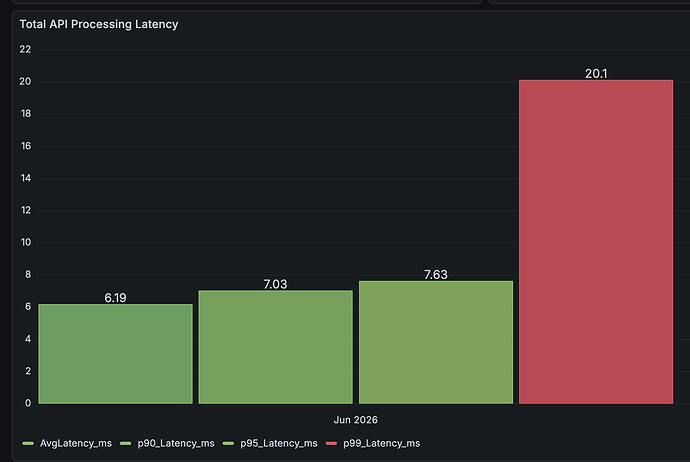Toggle p95_Latency_ms series in legend
Screen dimensions: 690x462
279,443
